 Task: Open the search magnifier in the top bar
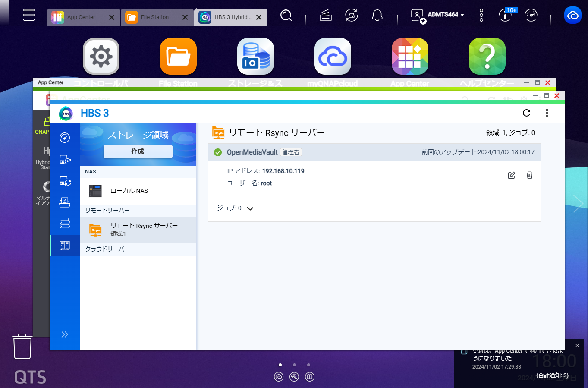tap(286, 16)
